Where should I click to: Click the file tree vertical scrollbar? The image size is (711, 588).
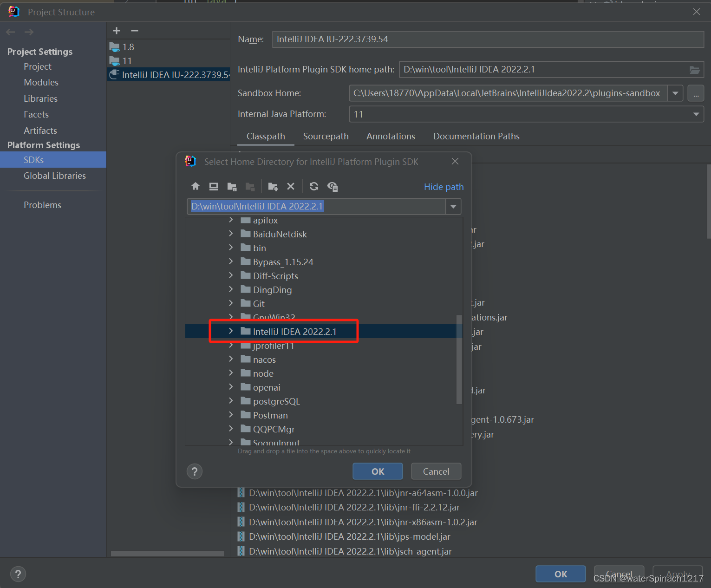click(459, 359)
